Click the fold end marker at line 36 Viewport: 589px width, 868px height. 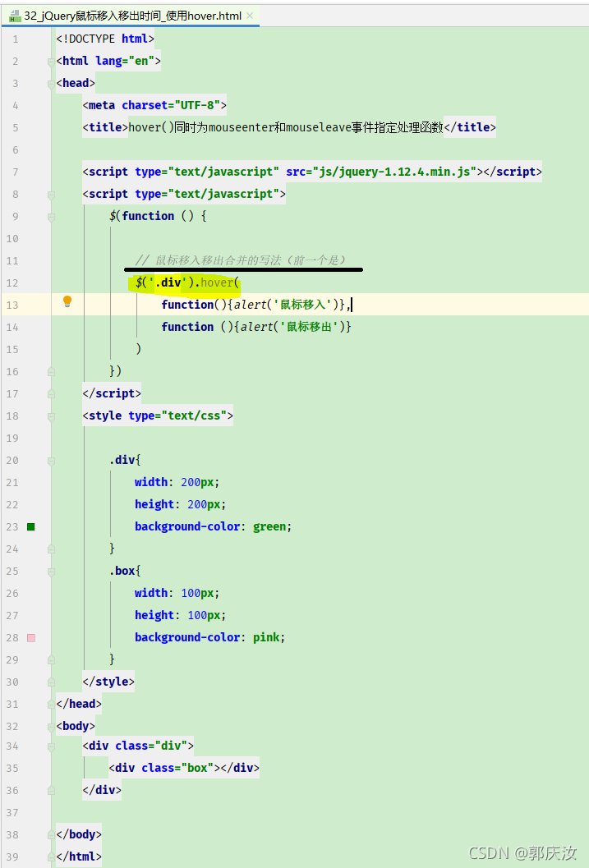pyautogui.click(x=51, y=791)
